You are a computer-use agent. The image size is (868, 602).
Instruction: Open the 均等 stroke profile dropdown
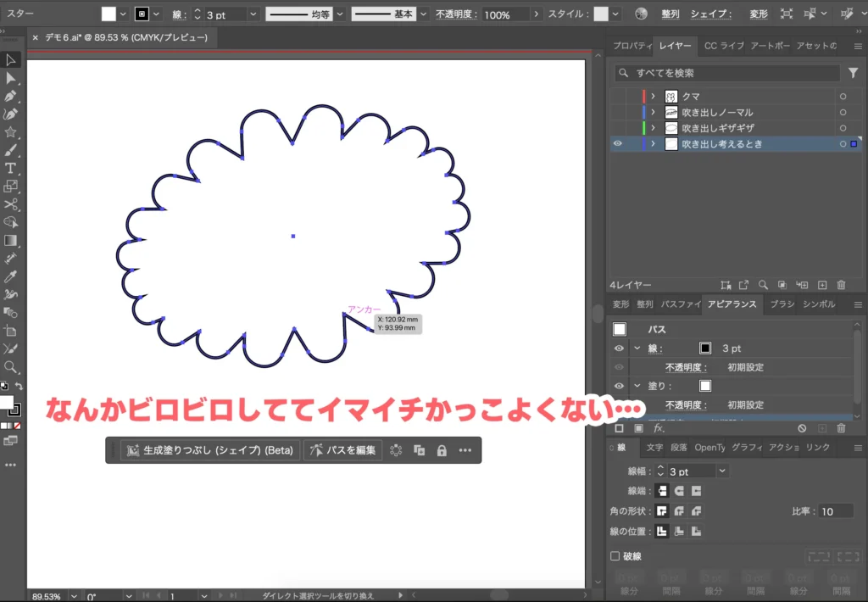tap(340, 14)
